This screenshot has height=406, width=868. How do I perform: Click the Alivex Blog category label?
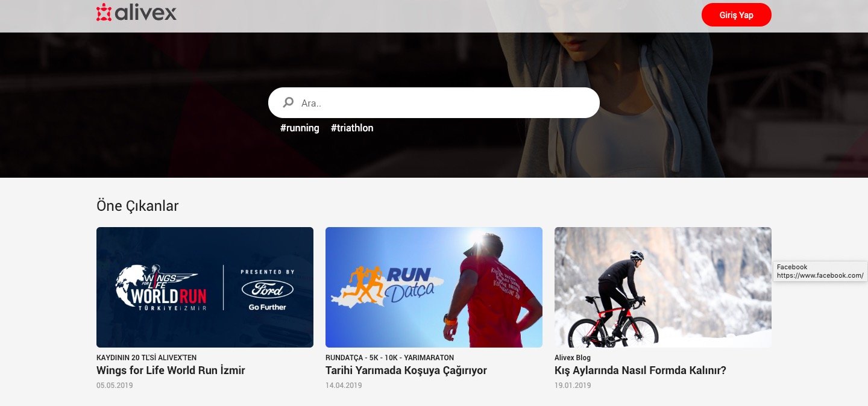tap(573, 358)
